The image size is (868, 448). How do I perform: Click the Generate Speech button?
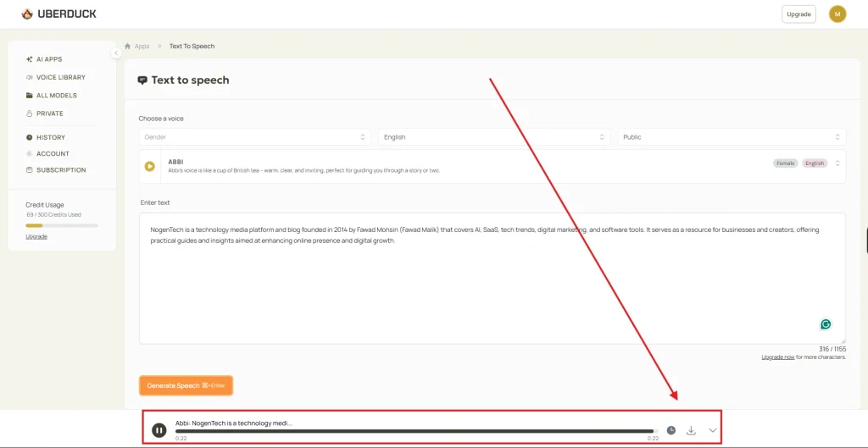pyautogui.click(x=186, y=385)
